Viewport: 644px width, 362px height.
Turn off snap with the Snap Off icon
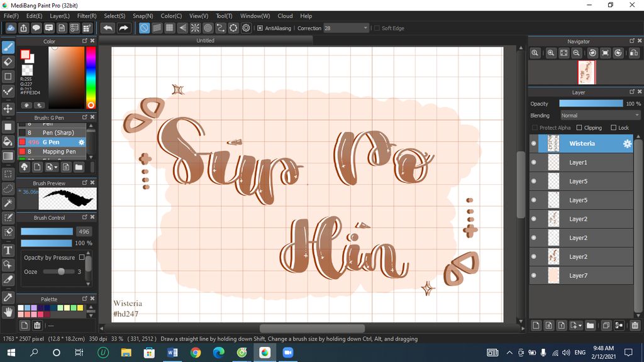144,28
